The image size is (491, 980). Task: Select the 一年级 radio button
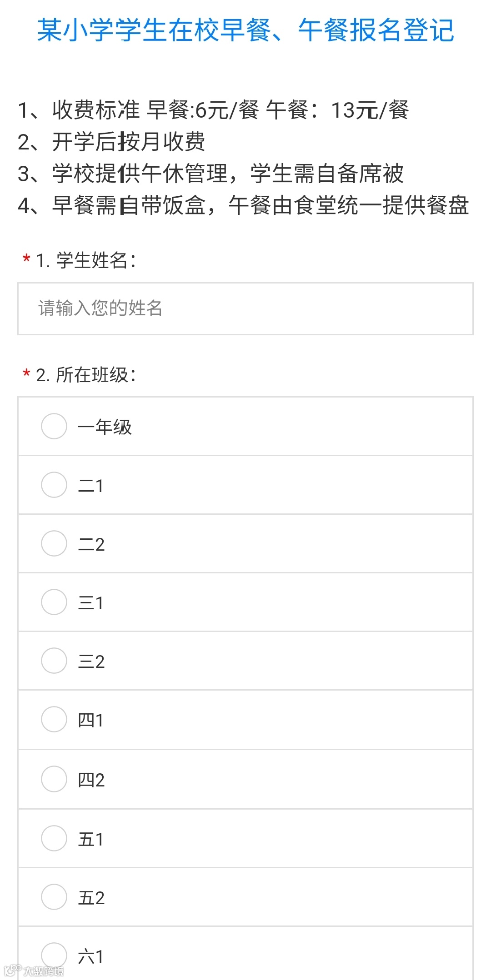tap(54, 426)
